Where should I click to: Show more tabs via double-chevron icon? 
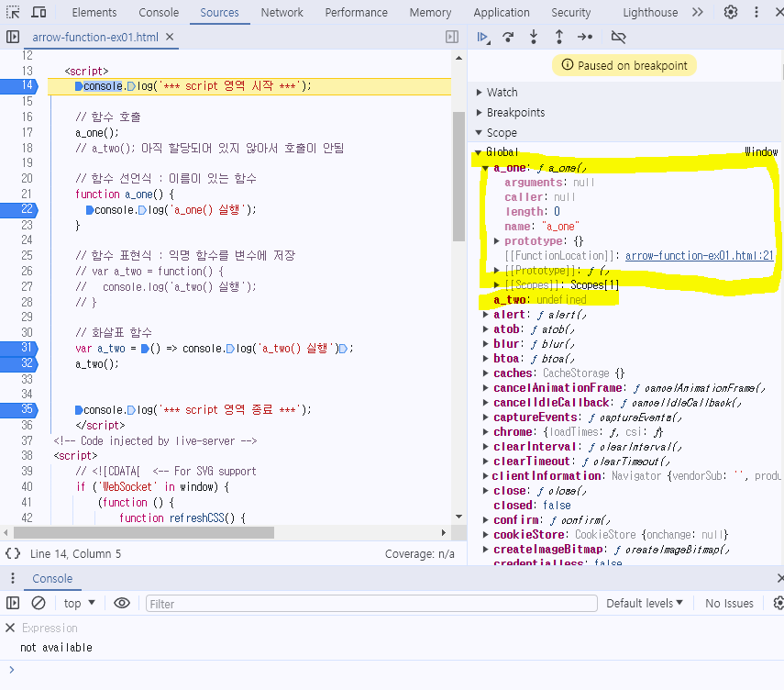(x=698, y=12)
